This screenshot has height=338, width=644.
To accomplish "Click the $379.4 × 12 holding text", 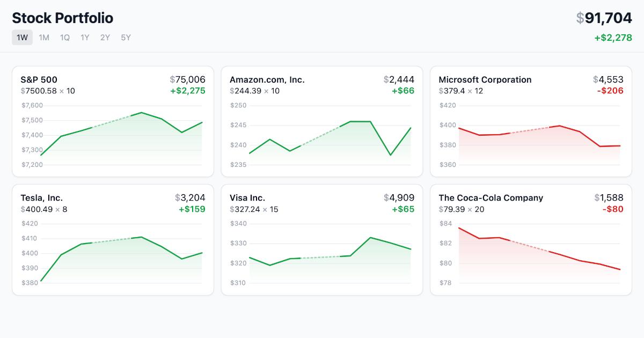I will (x=461, y=91).
